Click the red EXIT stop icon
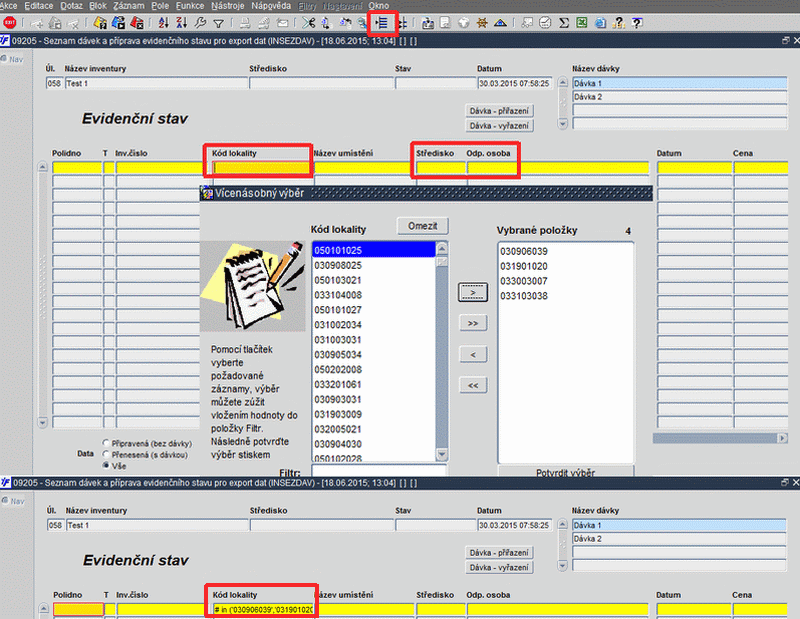Viewport: 800px width, 619px height. pos(10,23)
